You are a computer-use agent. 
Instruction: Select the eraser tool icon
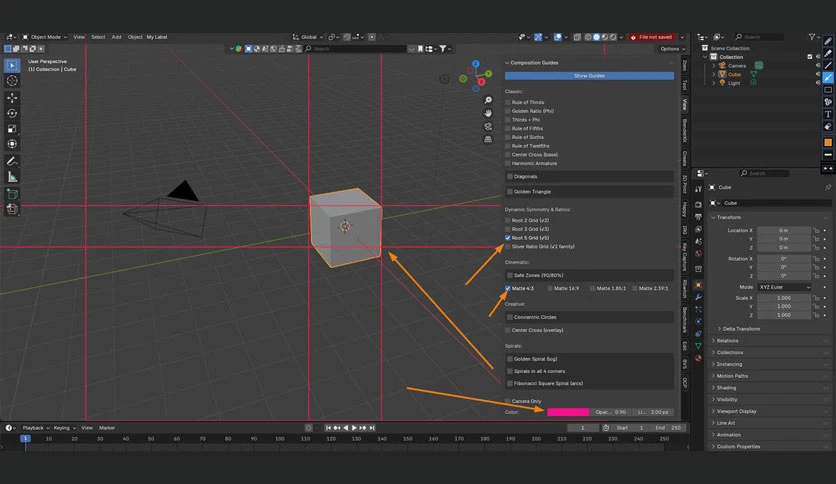pyautogui.click(x=828, y=126)
